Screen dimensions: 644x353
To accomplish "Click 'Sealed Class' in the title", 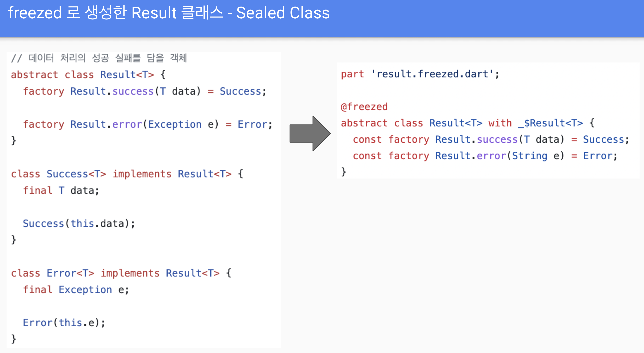I will tap(283, 13).
